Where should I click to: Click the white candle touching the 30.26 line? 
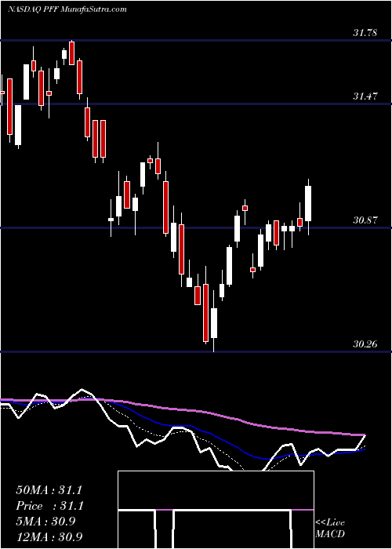(x=213, y=321)
